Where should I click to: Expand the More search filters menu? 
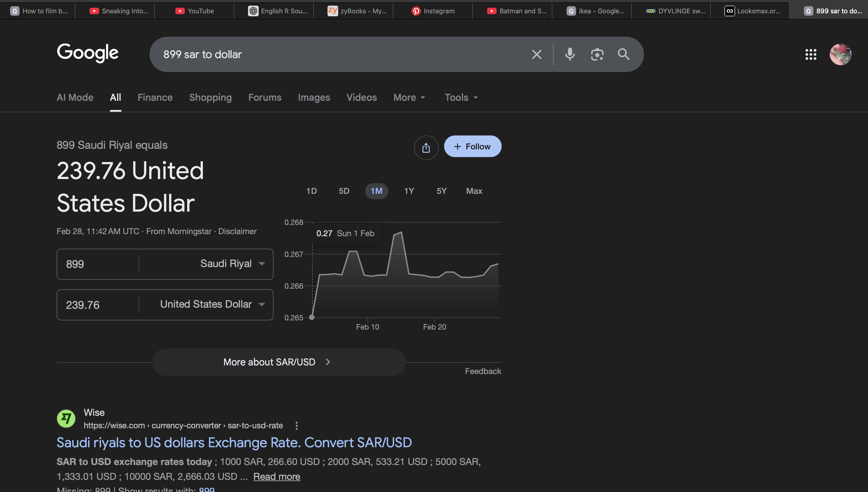[x=409, y=98]
